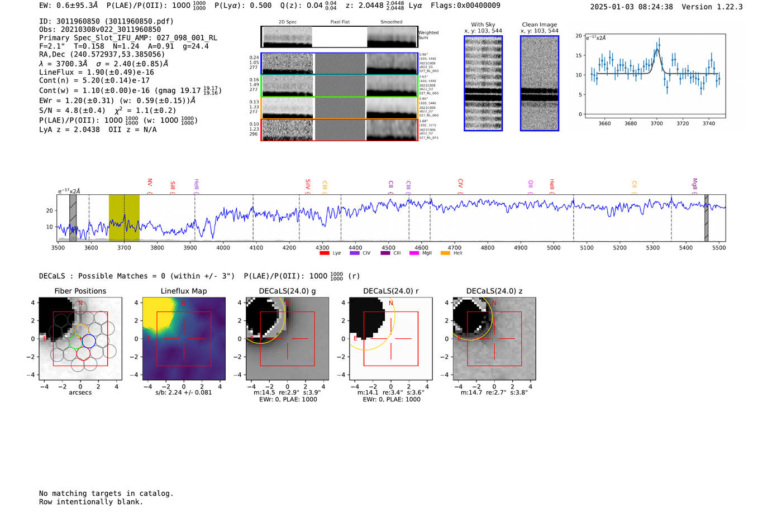
Task: Click the 2025-01-03 08:24:38 timestamp
Action: click(x=632, y=7)
